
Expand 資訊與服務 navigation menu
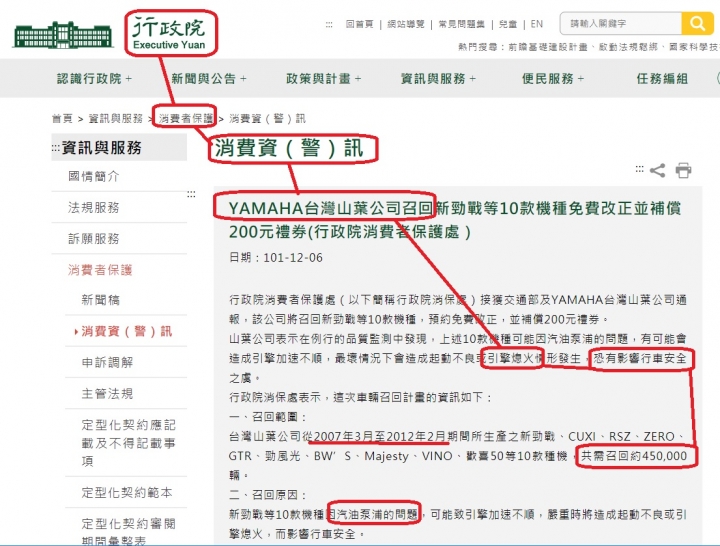[439, 79]
